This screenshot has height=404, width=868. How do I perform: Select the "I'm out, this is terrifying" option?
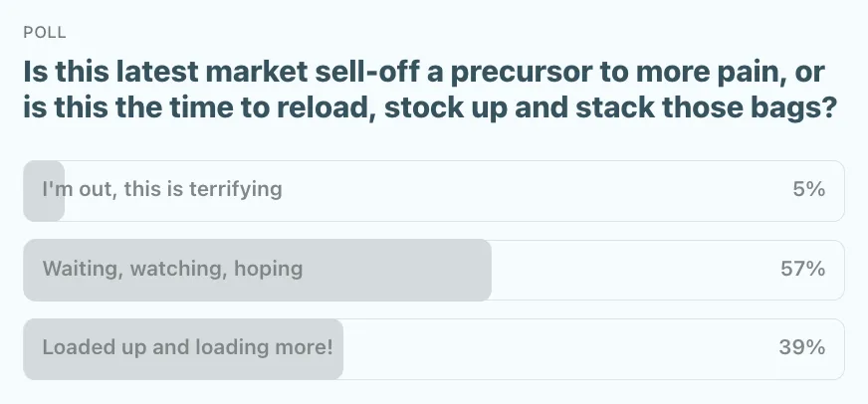162,189
